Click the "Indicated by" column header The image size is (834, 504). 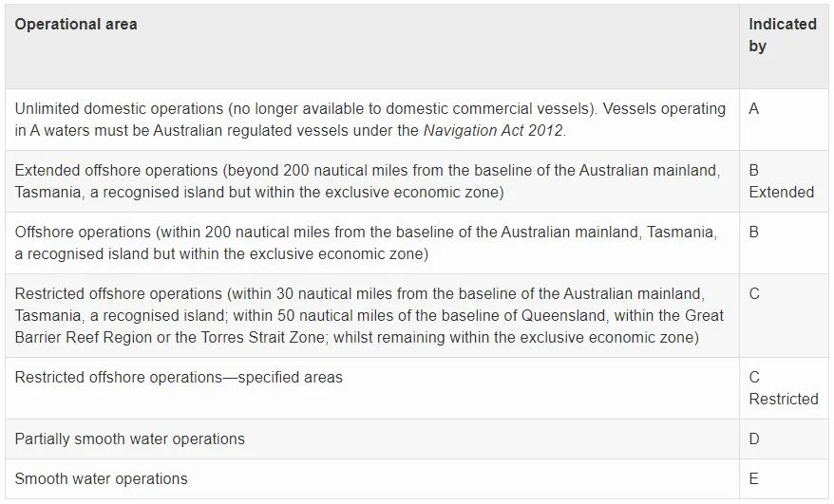coord(782,35)
